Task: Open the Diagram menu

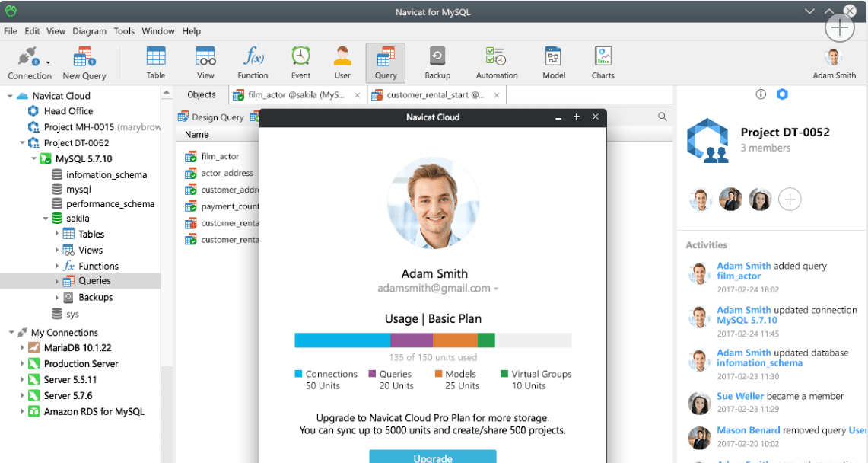Action: (89, 31)
